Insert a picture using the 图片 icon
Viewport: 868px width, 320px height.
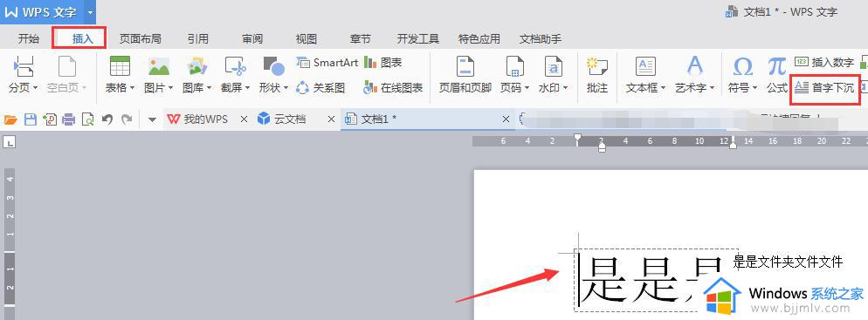(158, 66)
